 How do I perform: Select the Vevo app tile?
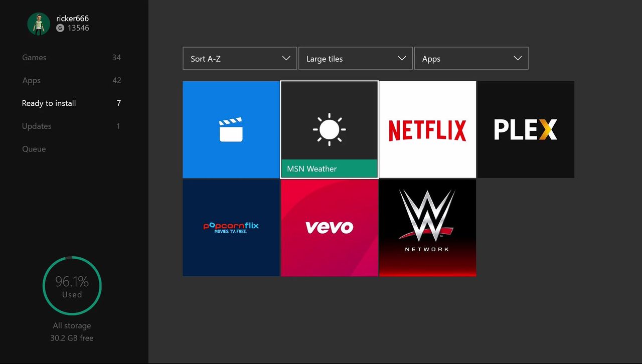tap(329, 228)
